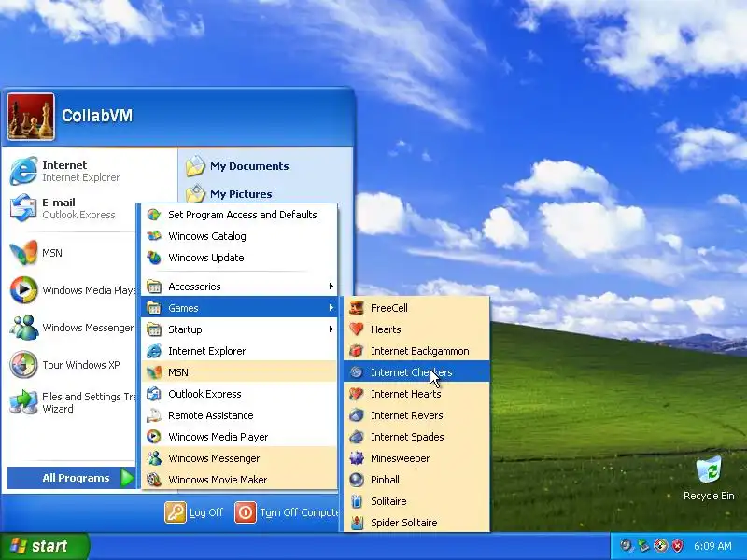Open the Pinball game

tap(416, 480)
